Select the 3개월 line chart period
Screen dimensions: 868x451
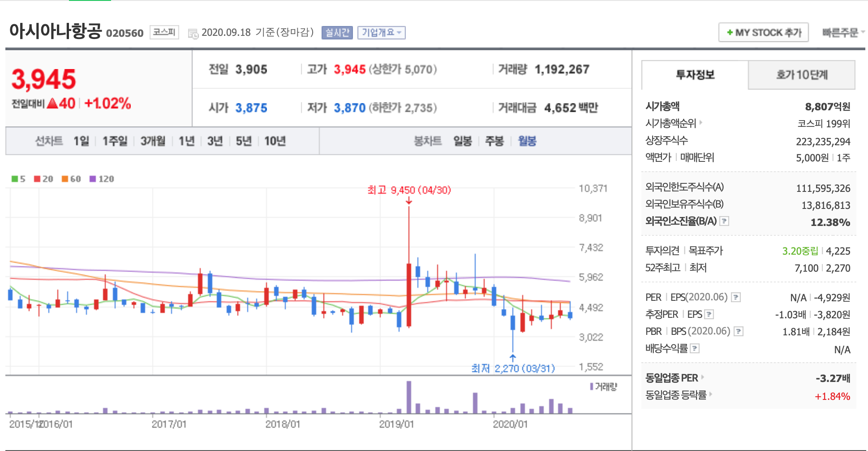153,141
